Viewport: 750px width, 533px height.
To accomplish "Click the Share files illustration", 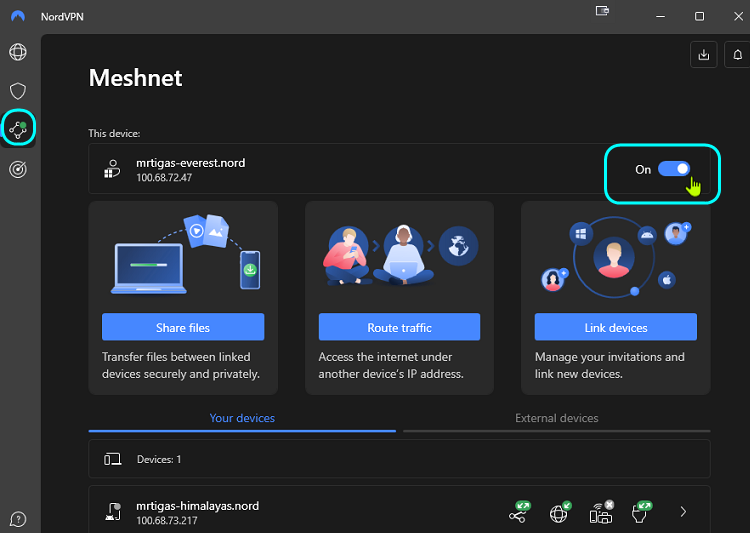I will 186,254.
